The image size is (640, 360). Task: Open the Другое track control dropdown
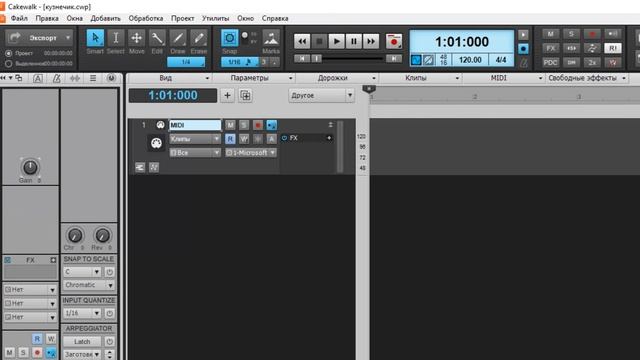321,96
